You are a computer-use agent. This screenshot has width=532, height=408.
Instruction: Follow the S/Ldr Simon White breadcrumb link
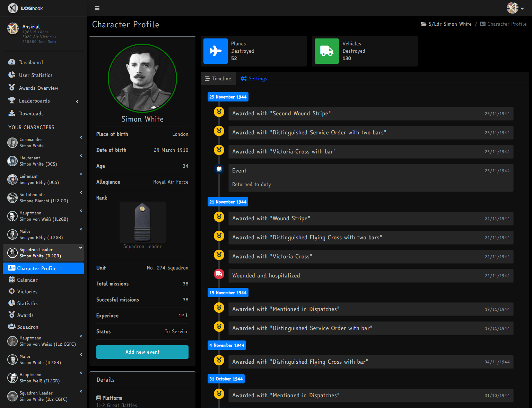[x=450, y=24]
